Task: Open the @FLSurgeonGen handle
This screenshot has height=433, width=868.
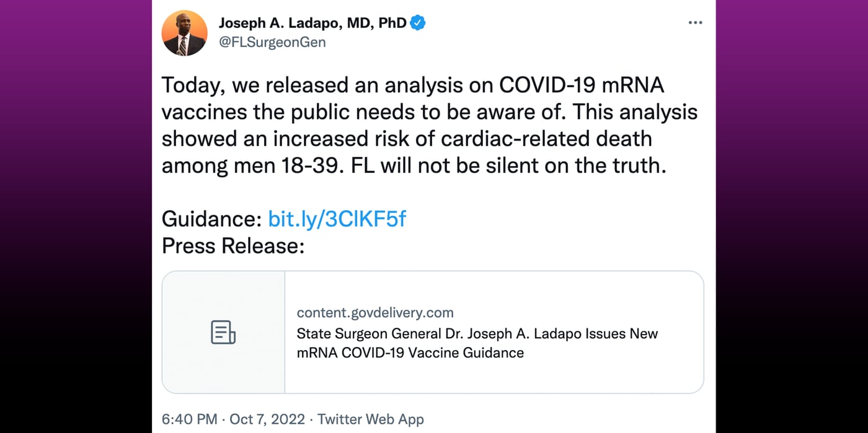Action: 272,42
